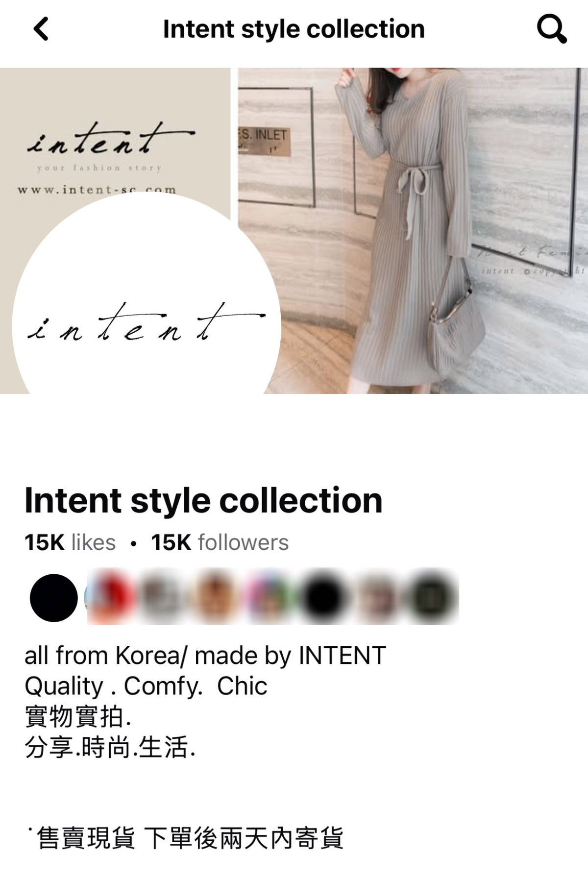Select the Intent style collection page name
This screenshot has height=880, width=588.
coord(203,501)
